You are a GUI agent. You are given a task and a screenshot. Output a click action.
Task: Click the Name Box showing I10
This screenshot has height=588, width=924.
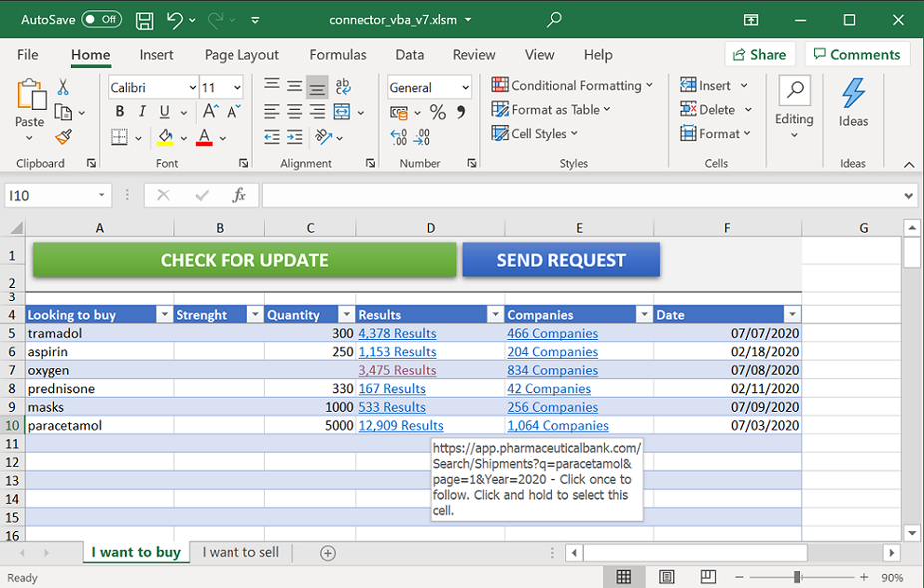tap(50, 196)
